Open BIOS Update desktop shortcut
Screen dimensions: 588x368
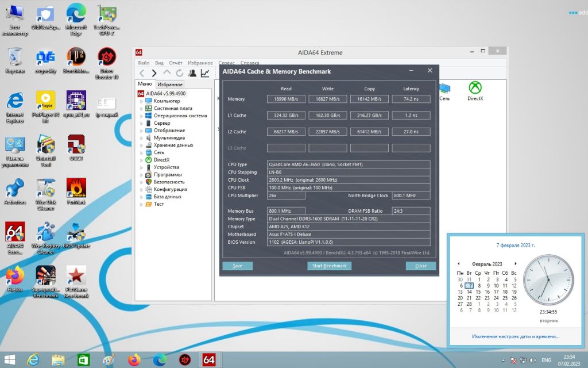click(x=76, y=235)
